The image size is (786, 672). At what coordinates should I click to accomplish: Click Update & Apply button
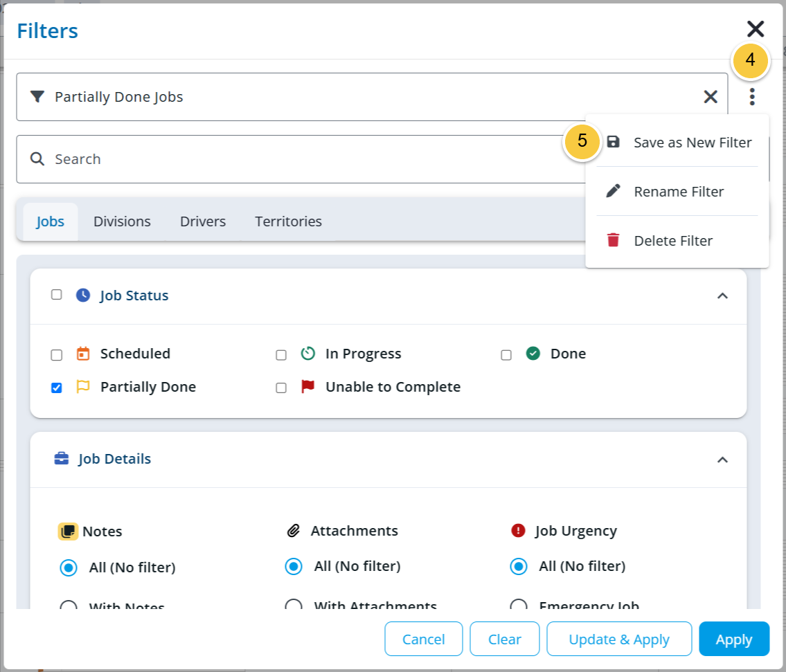point(619,639)
